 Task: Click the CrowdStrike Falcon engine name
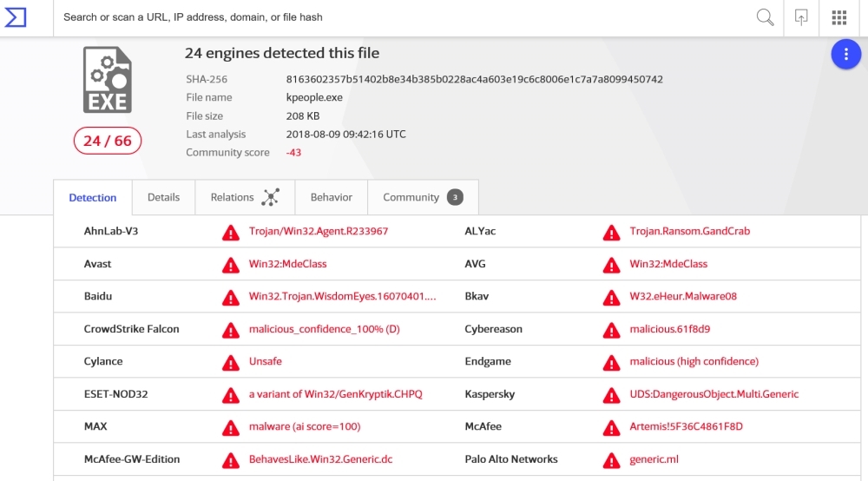point(131,329)
